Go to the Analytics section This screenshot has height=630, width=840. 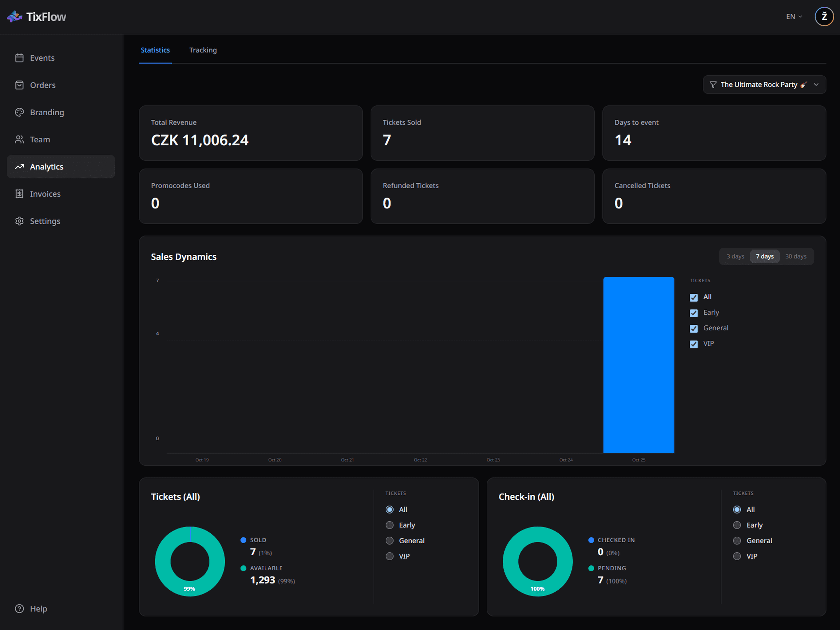[61, 167]
